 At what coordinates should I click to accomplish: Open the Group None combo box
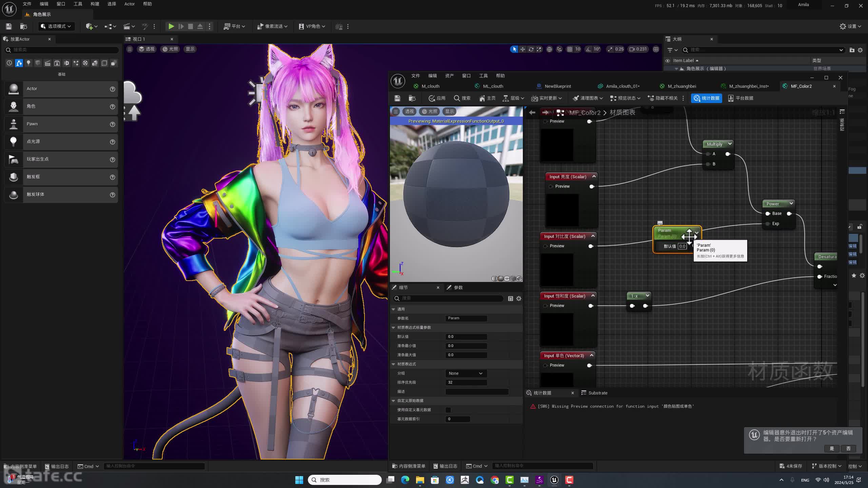466,373
